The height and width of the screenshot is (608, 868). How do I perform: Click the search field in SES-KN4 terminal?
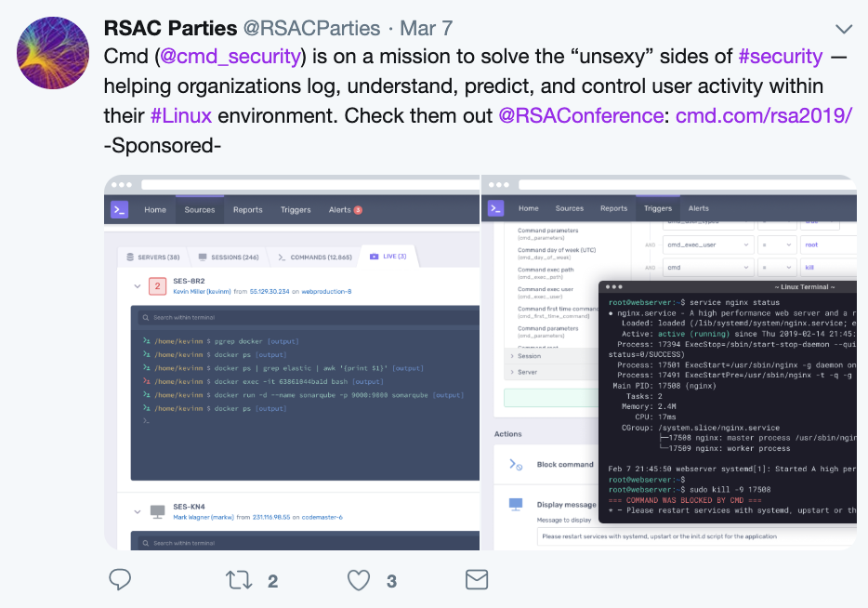(x=309, y=543)
